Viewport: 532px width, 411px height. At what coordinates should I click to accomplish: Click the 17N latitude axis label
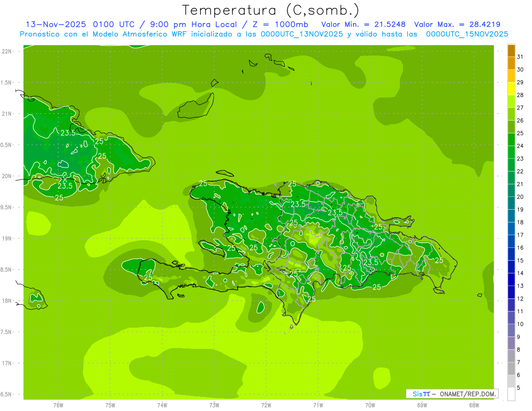click(x=7, y=363)
